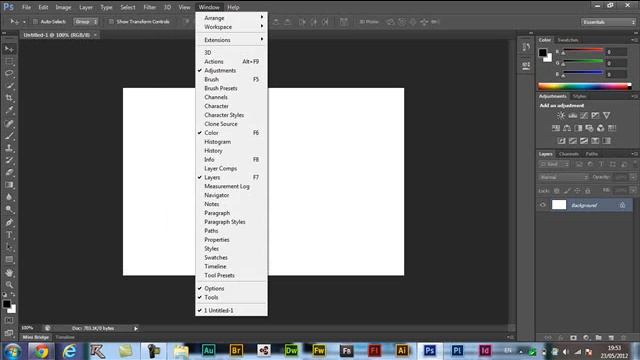Viewport: 640px width, 360px height.
Task: Open the Color panel flyout menu
Action: (x=634, y=40)
